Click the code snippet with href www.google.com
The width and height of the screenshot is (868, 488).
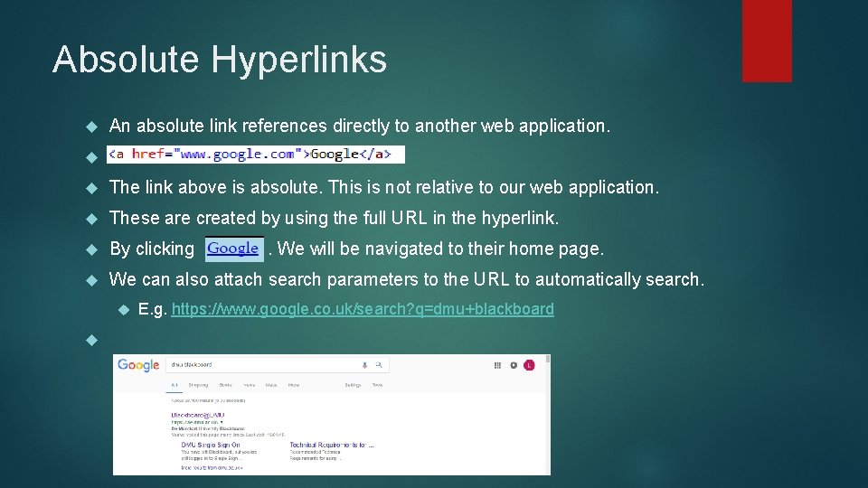(x=256, y=155)
